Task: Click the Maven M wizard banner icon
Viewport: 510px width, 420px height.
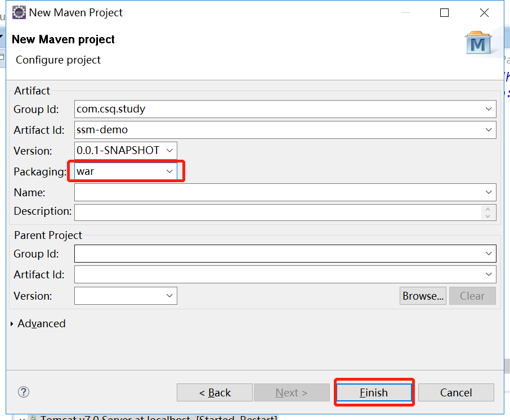Action: (478, 43)
